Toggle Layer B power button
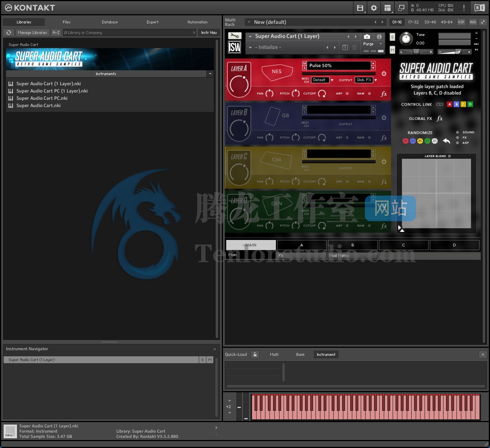Image resolution: width=490 pixels, height=448 pixels. coord(384,118)
